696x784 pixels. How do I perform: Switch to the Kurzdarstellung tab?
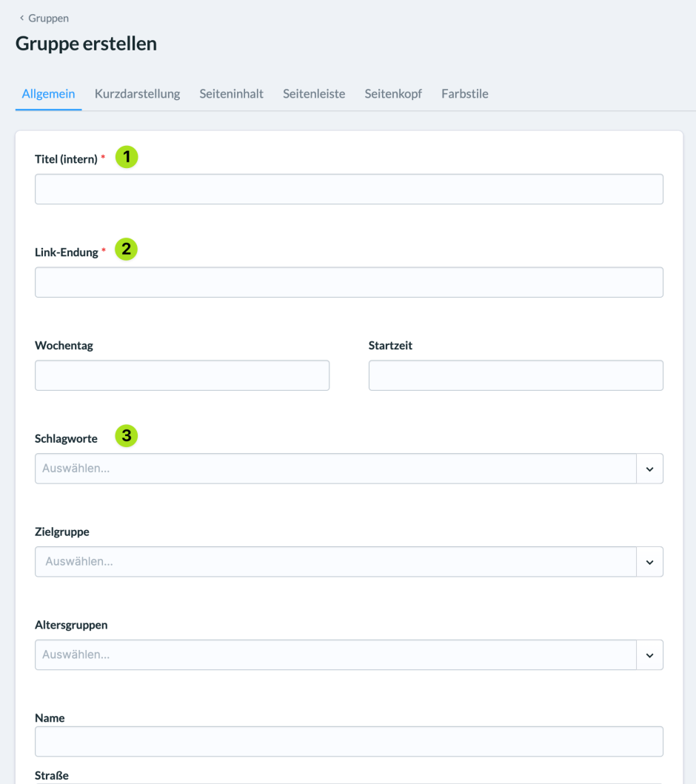pos(137,93)
